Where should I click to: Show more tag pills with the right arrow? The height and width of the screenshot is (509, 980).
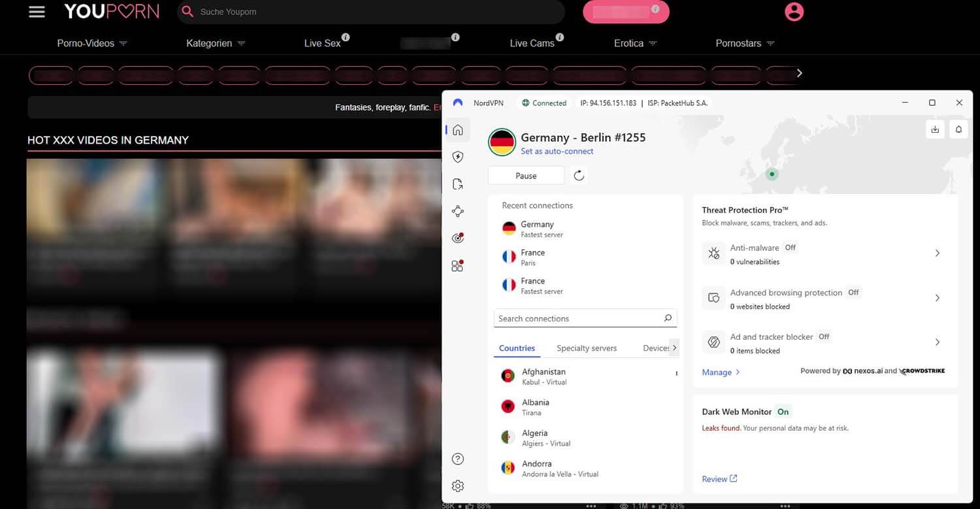click(799, 73)
